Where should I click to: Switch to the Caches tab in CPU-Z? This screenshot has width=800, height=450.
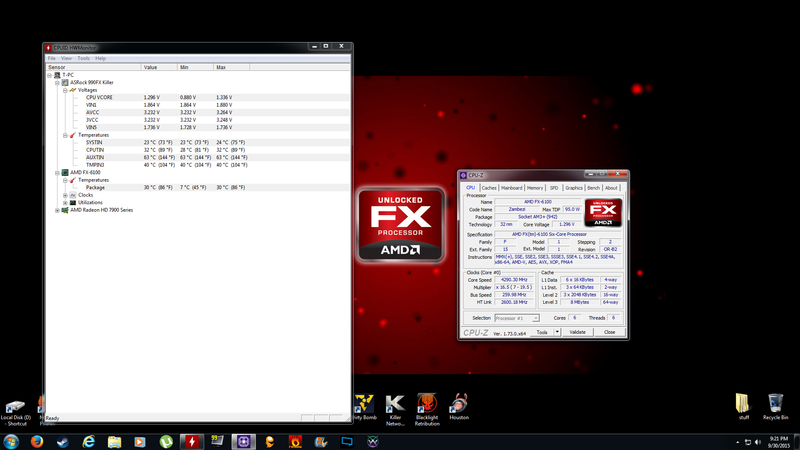click(489, 188)
